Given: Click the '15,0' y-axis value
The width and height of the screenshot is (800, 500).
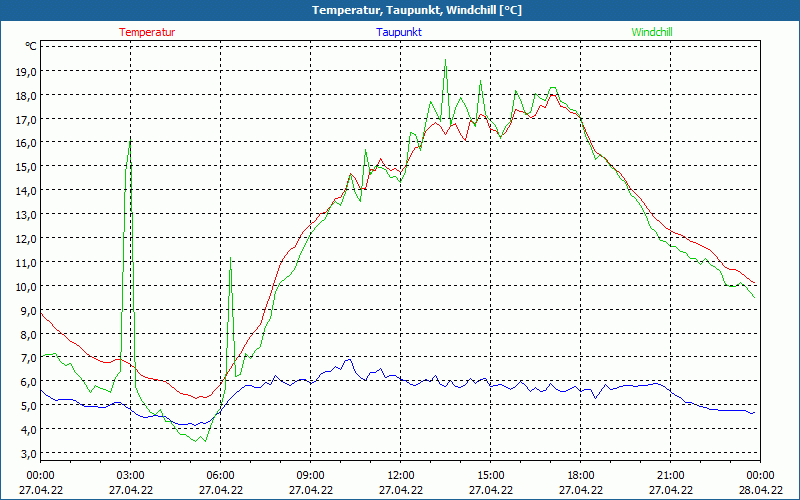Looking at the screenshot, I should point(27,167).
